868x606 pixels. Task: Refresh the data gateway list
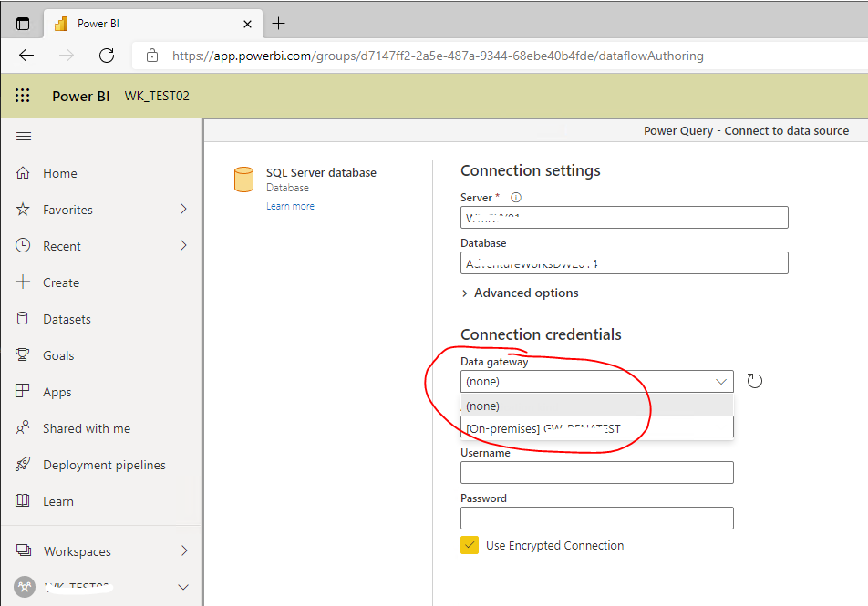click(x=755, y=381)
